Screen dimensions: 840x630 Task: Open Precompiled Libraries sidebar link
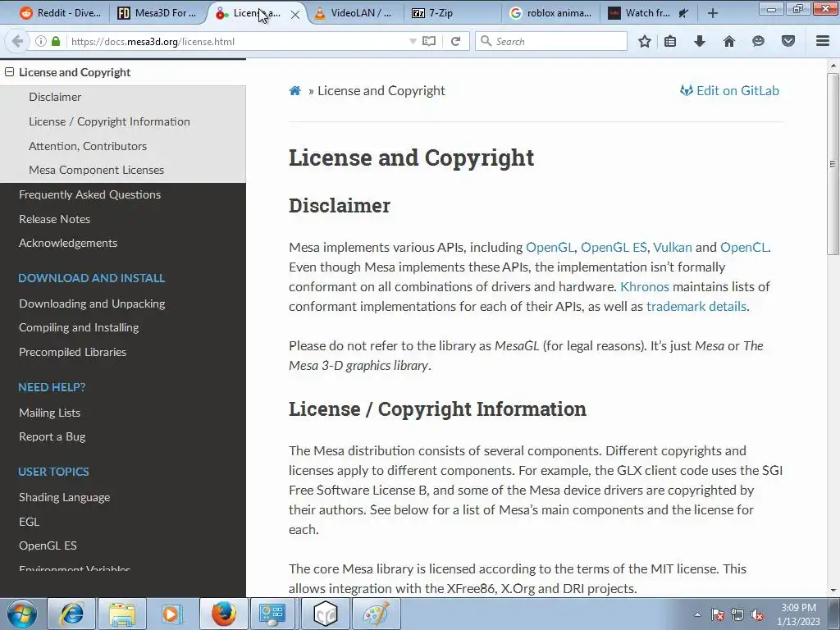(73, 352)
